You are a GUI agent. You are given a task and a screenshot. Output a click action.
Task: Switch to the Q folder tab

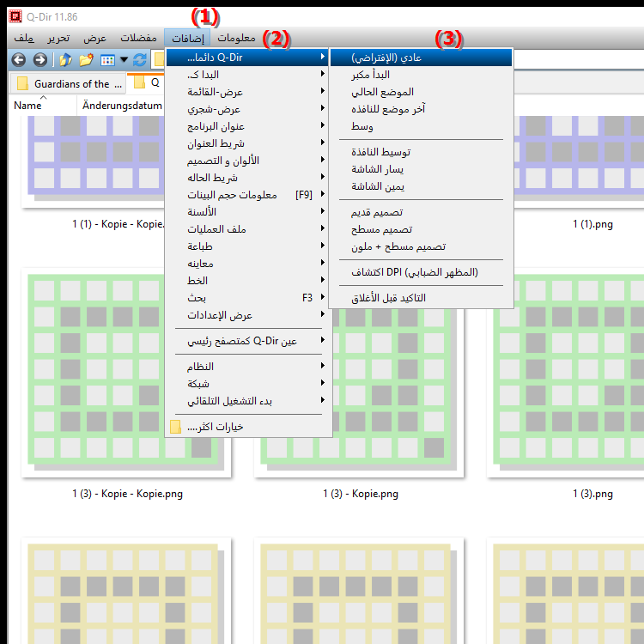[x=147, y=82]
